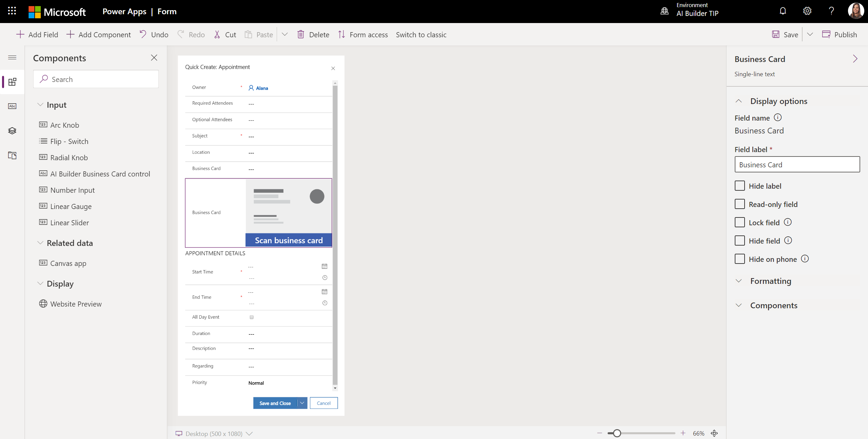Viewport: 868px width, 439px height.
Task: Open the app launcher waffle icon
Action: tap(12, 11)
